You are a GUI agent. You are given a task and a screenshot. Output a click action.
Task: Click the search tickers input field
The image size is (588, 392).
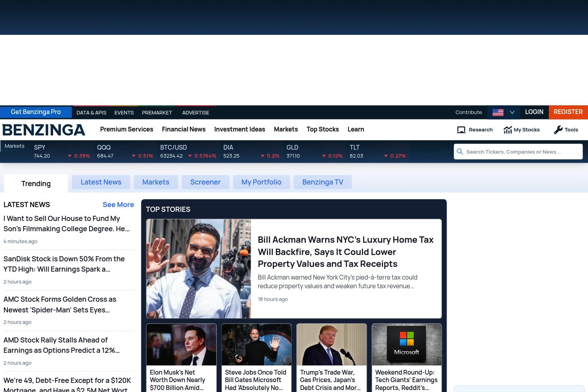[518, 152]
